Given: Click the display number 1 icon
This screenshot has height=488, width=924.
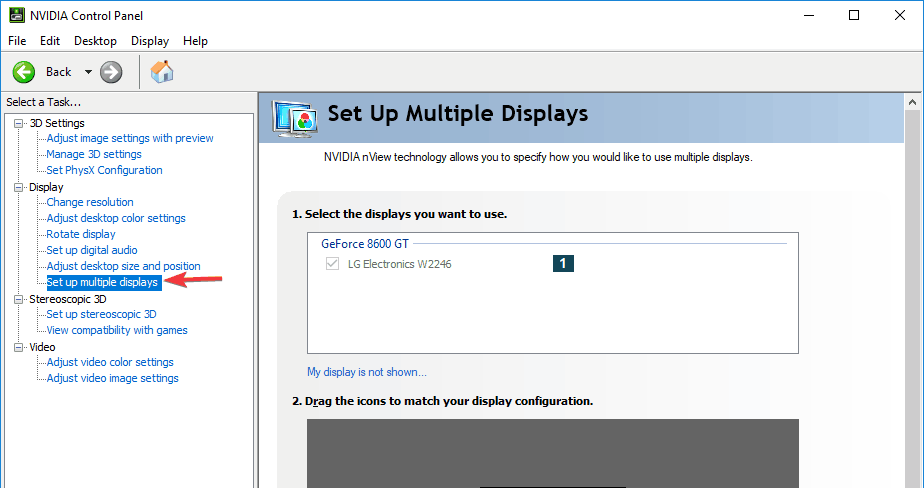Looking at the screenshot, I should (x=563, y=263).
